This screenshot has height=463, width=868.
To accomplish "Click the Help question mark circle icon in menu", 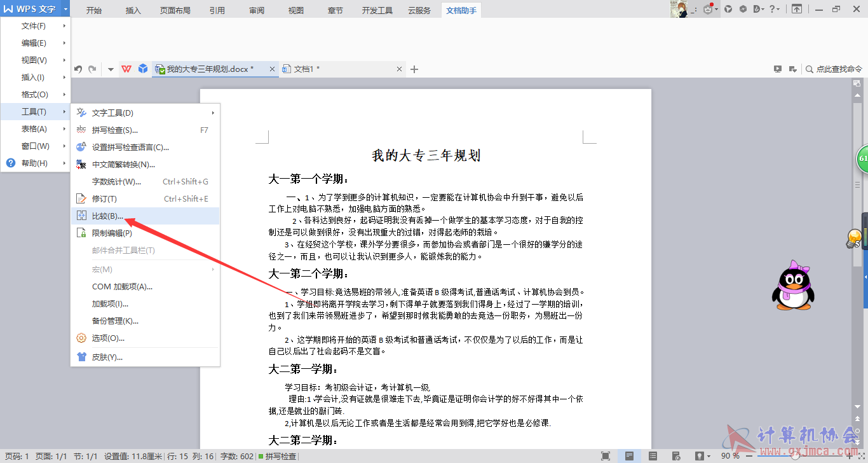I will (10, 163).
